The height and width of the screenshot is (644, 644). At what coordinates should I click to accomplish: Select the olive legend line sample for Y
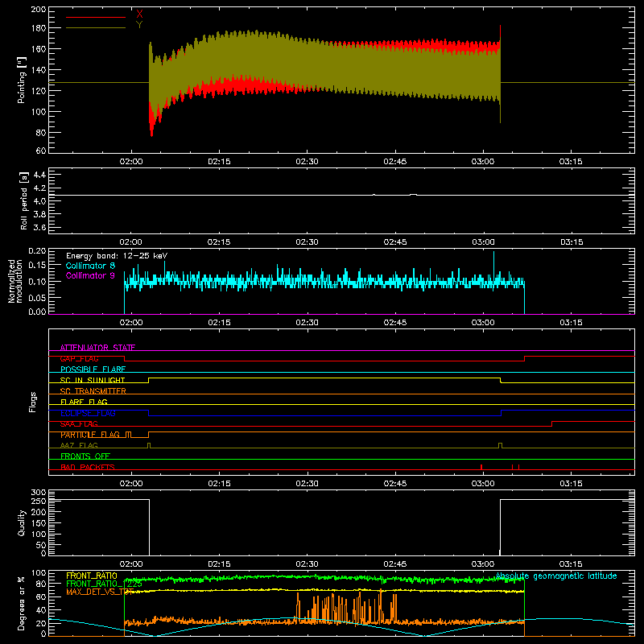pos(96,28)
